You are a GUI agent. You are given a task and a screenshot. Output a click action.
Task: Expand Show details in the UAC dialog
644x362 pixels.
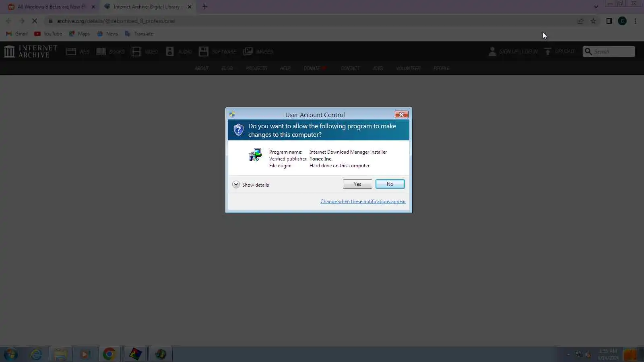click(x=250, y=185)
